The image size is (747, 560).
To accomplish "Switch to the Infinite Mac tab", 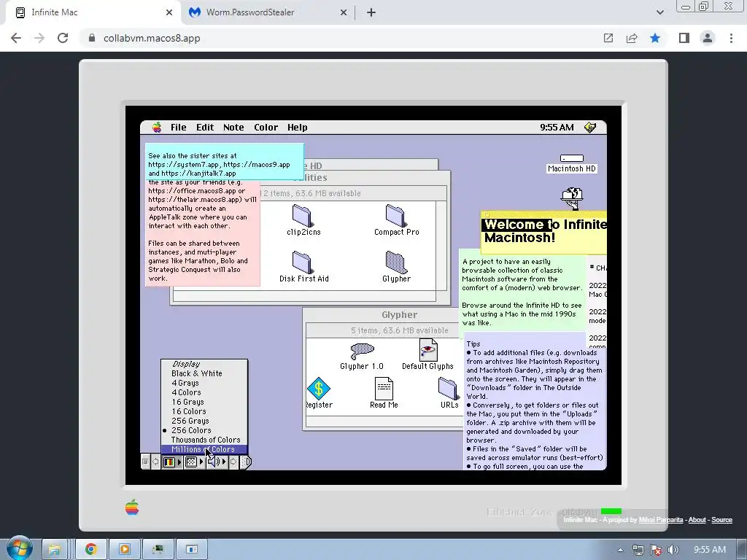I will click(x=93, y=12).
